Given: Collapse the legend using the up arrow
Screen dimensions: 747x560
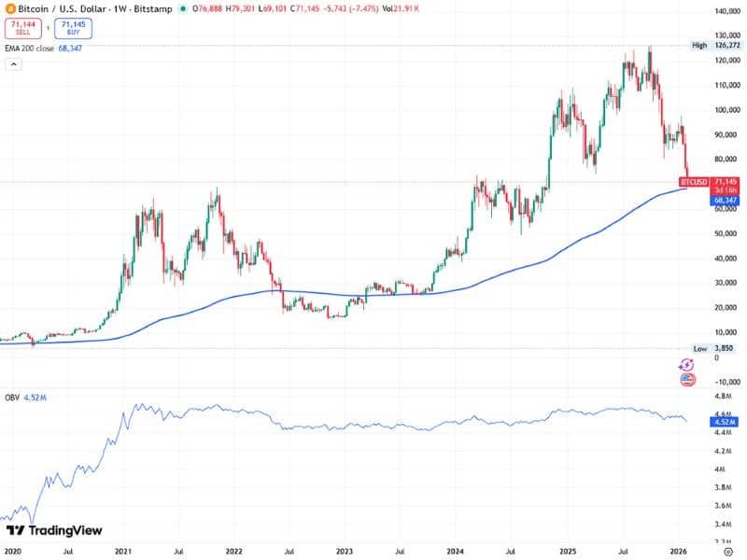Looking at the screenshot, I should [13, 64].
